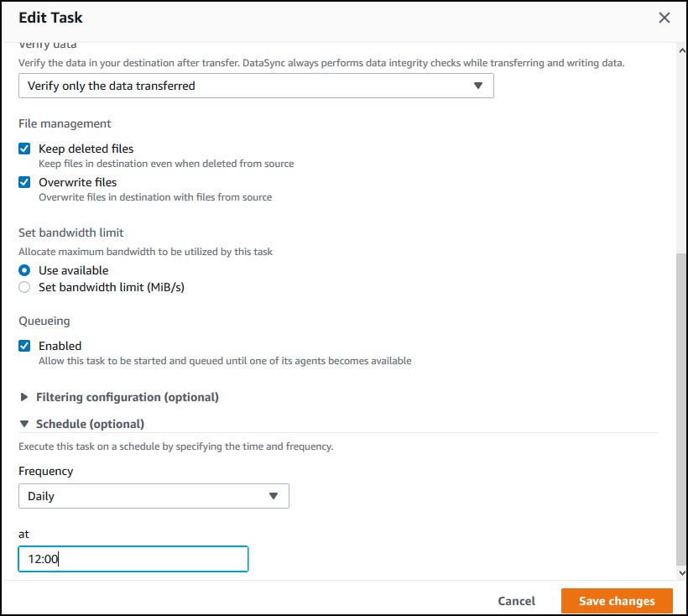Select the Use available radio button
The image size is (688, 616).
24,270
